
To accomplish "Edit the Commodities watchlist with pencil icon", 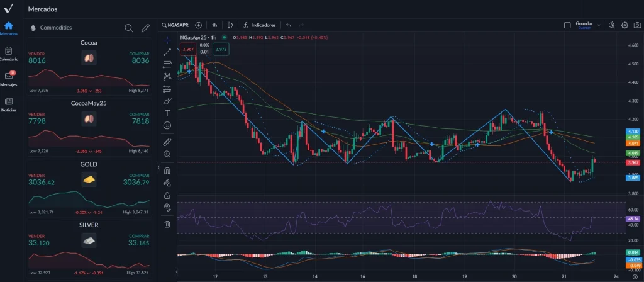I will pos(145,28).
